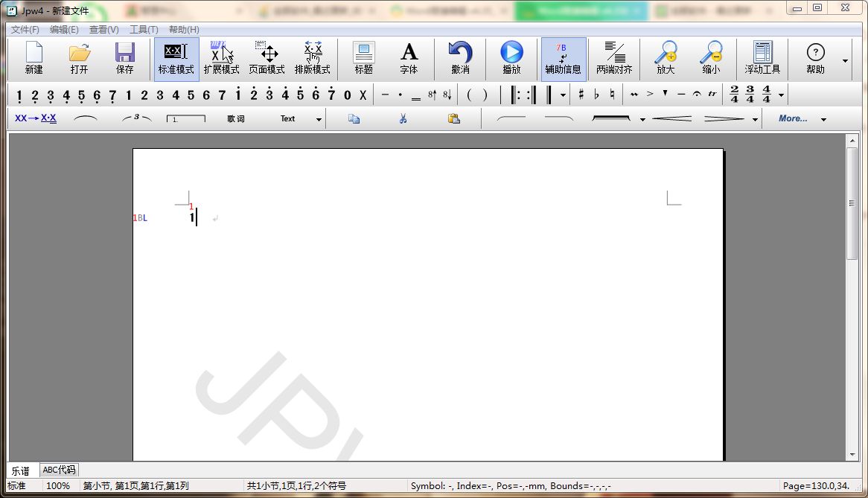Insert right parenthesis symbol
This screenshot has width=868, height=498.
pos(485,95)
